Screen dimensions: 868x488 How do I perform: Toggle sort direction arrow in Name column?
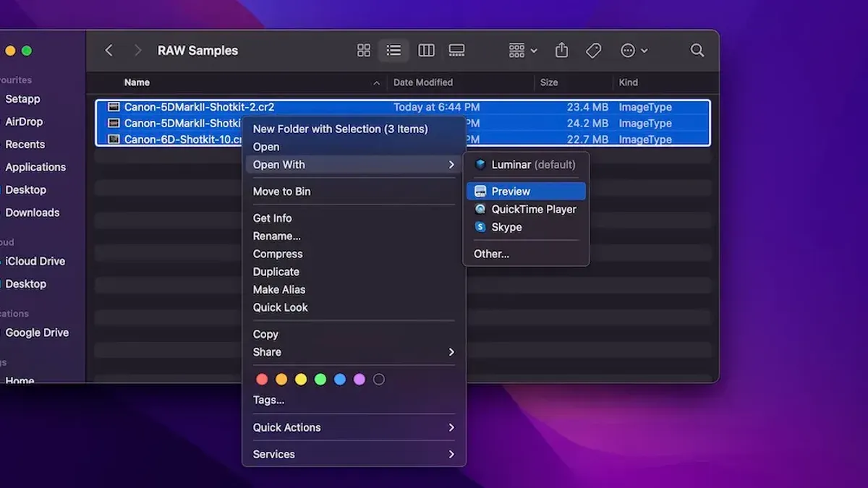click(376, 83)
